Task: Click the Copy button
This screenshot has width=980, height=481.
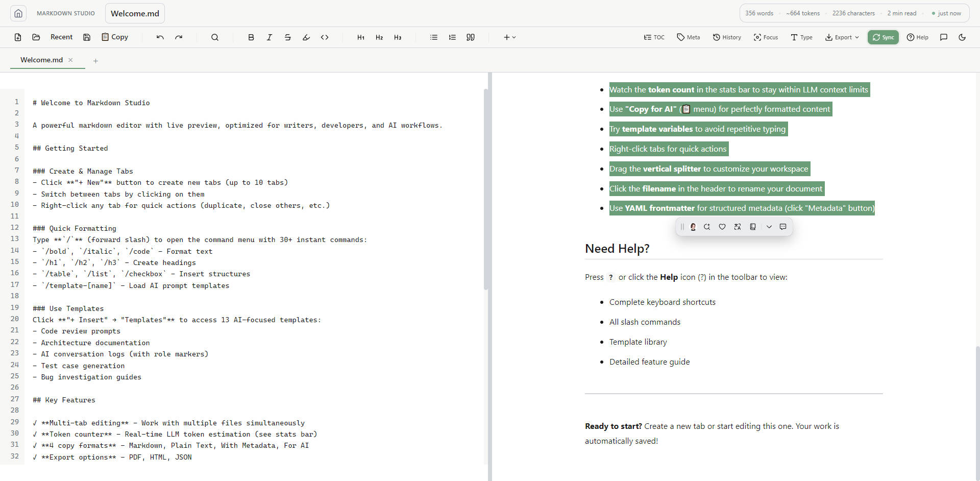Action: [115, 37]
